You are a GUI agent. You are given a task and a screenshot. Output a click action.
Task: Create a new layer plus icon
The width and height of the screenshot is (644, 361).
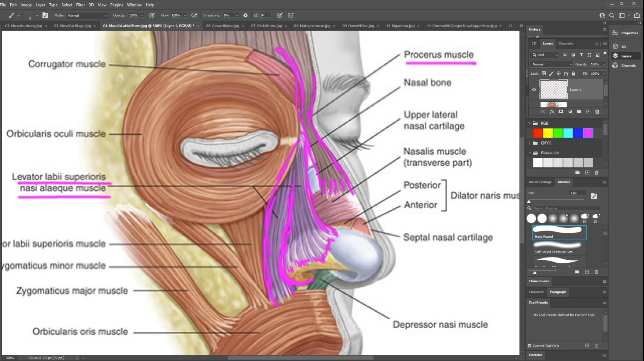pyautogui.click(x=588, y=112)
